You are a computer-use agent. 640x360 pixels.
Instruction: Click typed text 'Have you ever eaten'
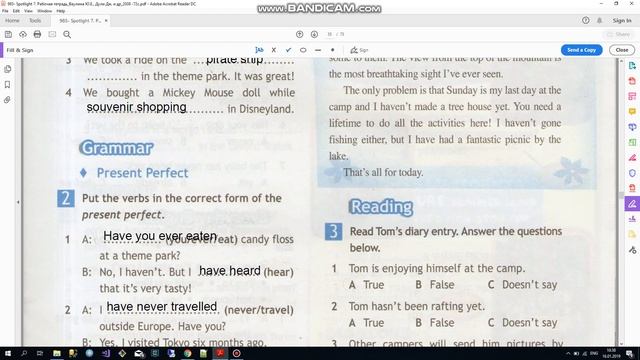pyautogui.click(x=160, y=236)
